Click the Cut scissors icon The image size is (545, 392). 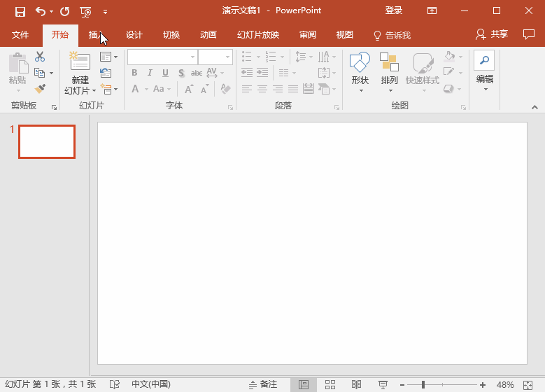point(40,57)
